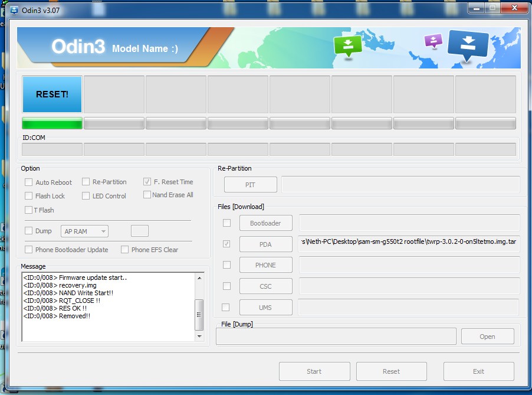532x395 pixels.
Task: Click the Open button for File Dump
Action: pyautogui.click(x=488, y=337)
